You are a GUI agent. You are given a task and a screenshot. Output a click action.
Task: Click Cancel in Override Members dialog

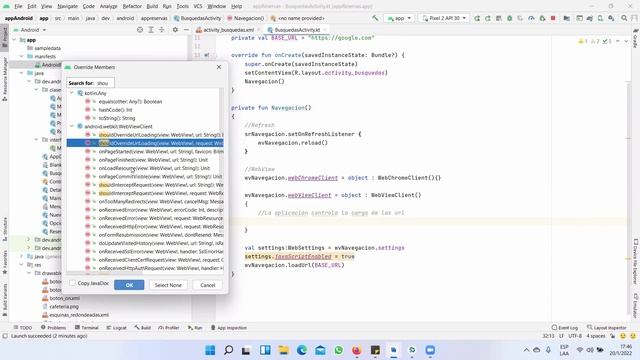[x=207, y=285]
